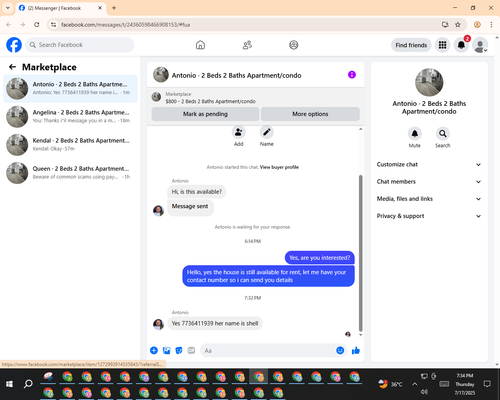This screenshot has width=500, height=400.
Task: Click the attach file icon
Action: tap(166, 350)
